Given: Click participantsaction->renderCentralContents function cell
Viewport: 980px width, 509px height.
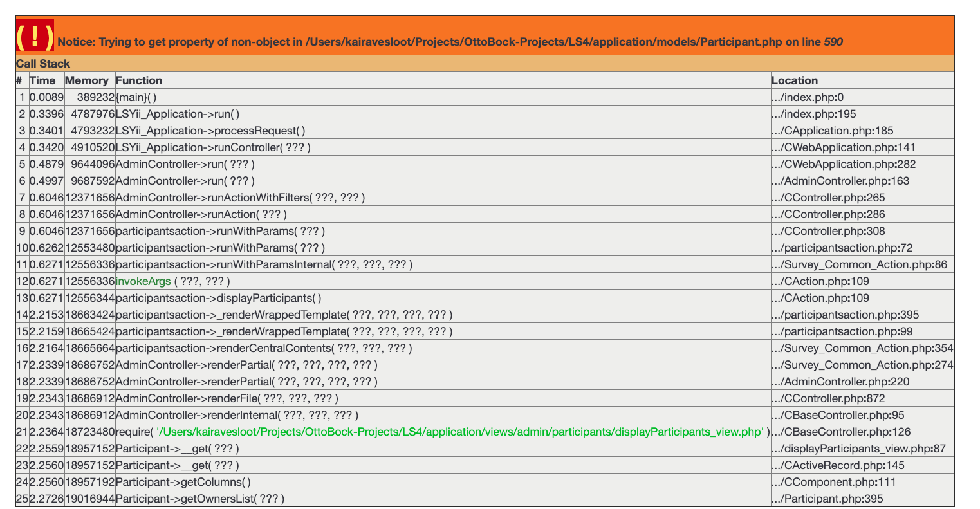Looking at the screenshot, I should pos(263,348).
